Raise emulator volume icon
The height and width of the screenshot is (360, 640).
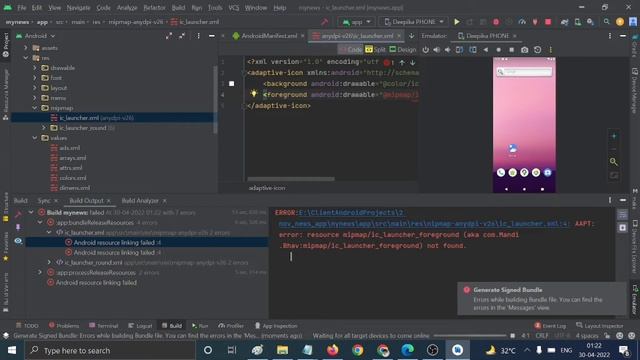coord(437,50)
